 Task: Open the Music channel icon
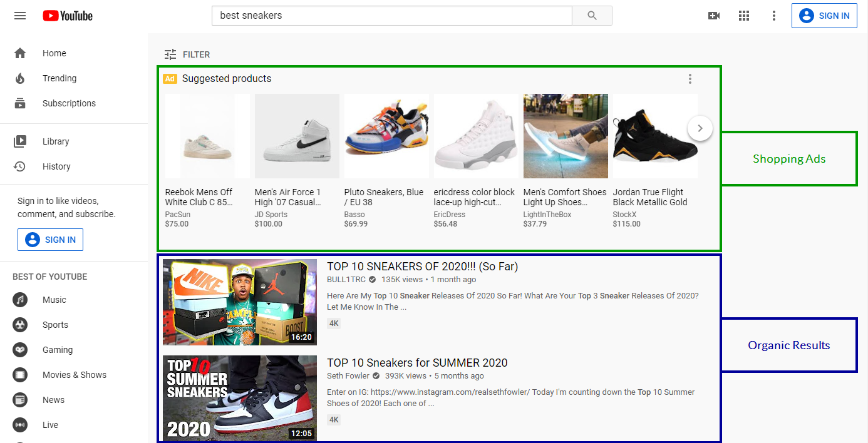(x=20, y=299)
